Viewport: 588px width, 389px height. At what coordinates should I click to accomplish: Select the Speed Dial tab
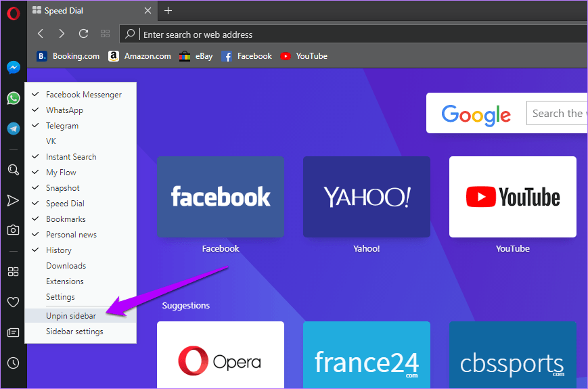(92, 11)
